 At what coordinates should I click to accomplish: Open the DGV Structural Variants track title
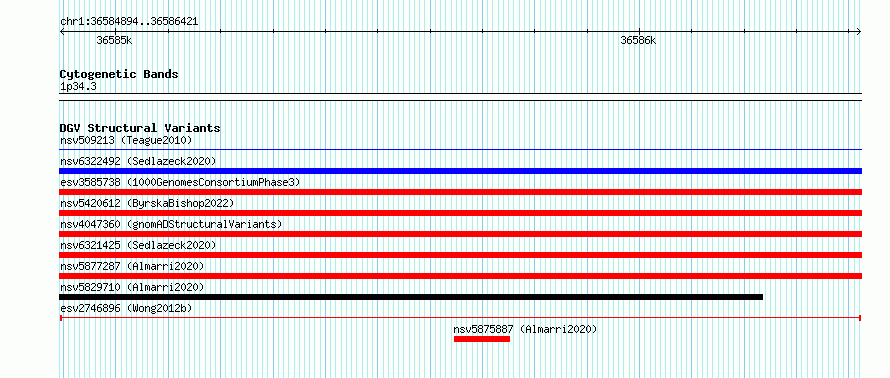(x=140, y=128)
